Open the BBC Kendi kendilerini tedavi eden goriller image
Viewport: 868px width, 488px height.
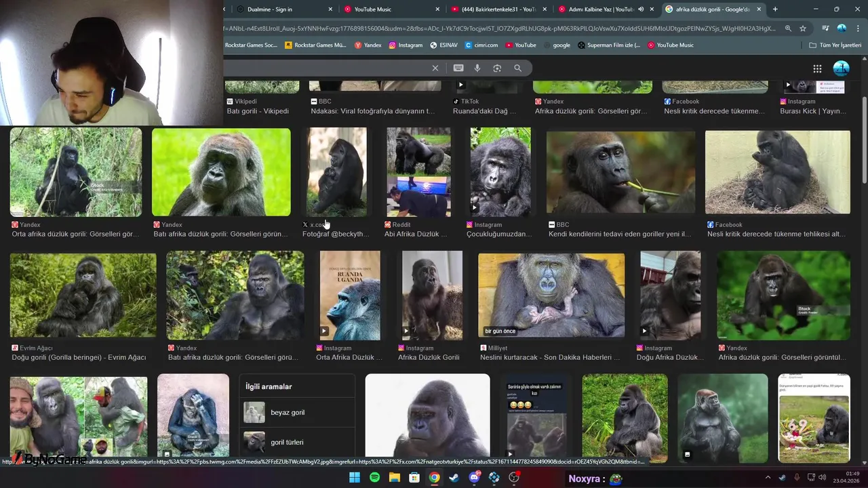(x=620, y=172)
